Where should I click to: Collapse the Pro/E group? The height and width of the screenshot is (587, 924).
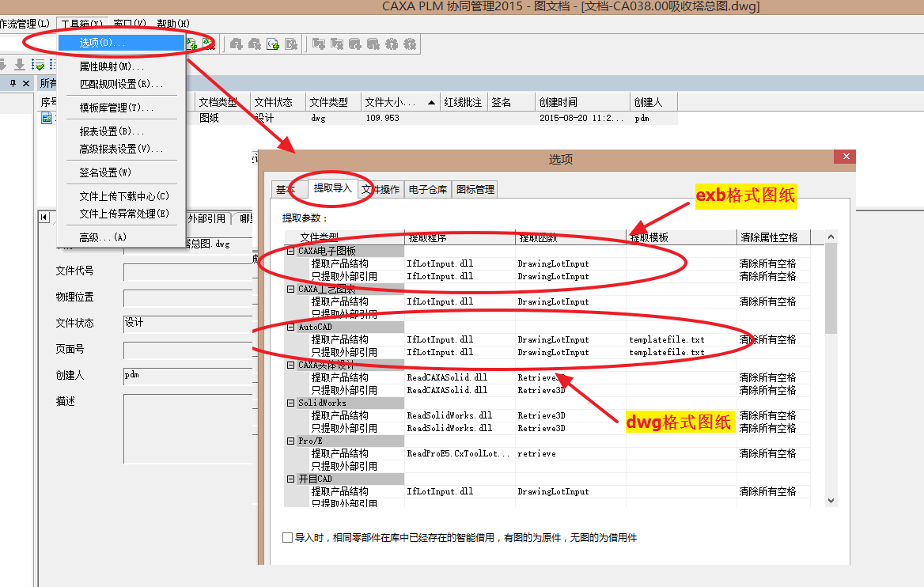pyautogui.click(x=290, y=441)
